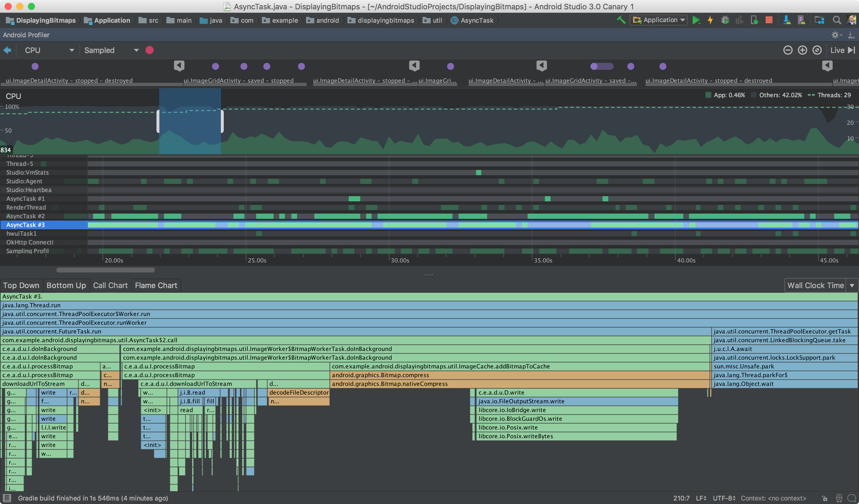This screenshot has width=859, height=504.
Task: Click the profiler zoom out minus icon
Action: coord(787,50)
